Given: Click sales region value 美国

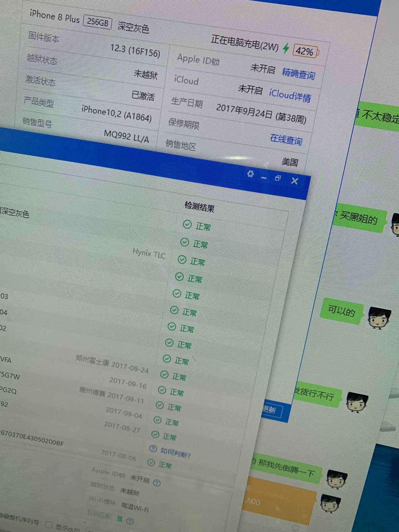Looking at the screenshot, I should (x=290, y=162).
